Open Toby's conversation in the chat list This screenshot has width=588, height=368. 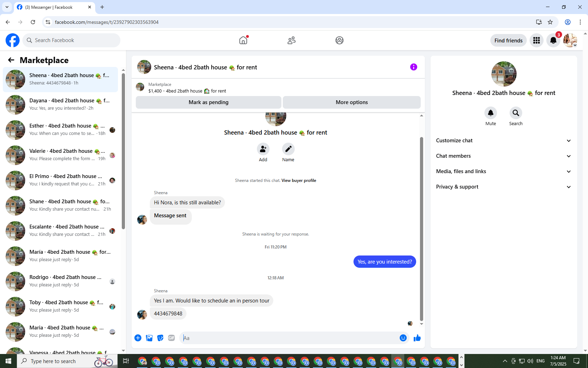61,307
